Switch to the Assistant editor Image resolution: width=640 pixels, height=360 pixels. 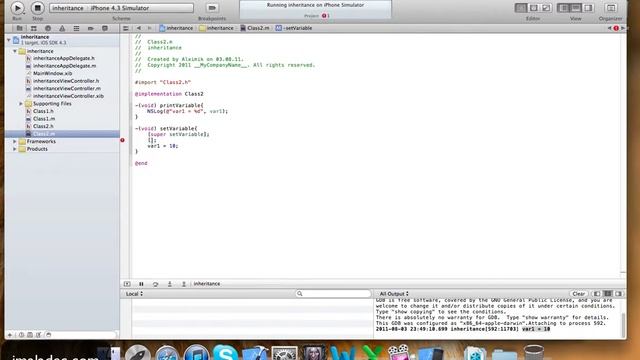(x=533, y=8)
